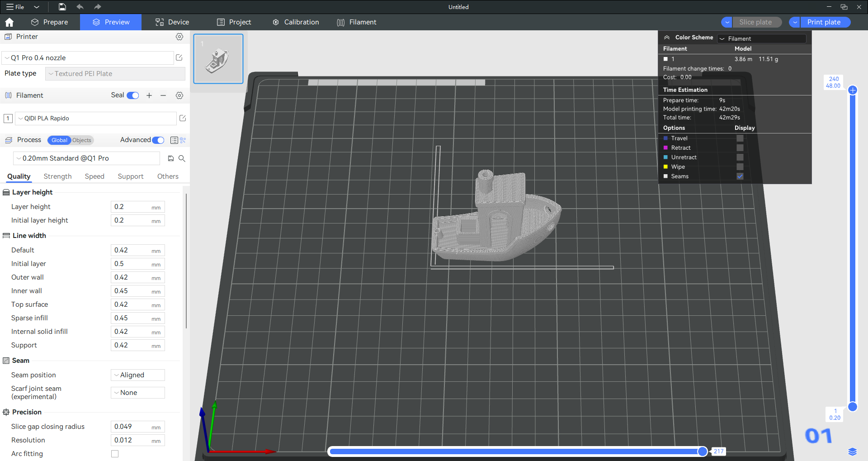Click the save file icon in title bar
The height and width of the screenshot is (461, 868).
pyautogui.click(x=62, y=7)
